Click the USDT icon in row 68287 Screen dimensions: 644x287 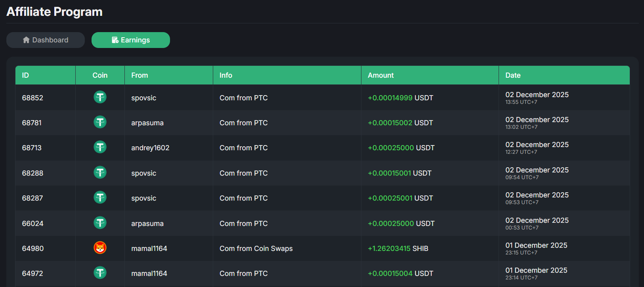point(100,197)
